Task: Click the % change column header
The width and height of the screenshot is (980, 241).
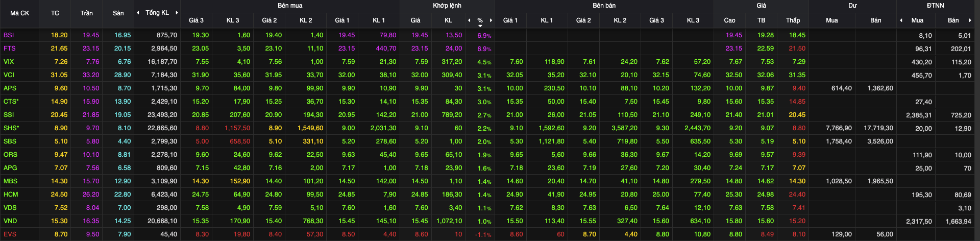Action: click(x=480, y=20)
